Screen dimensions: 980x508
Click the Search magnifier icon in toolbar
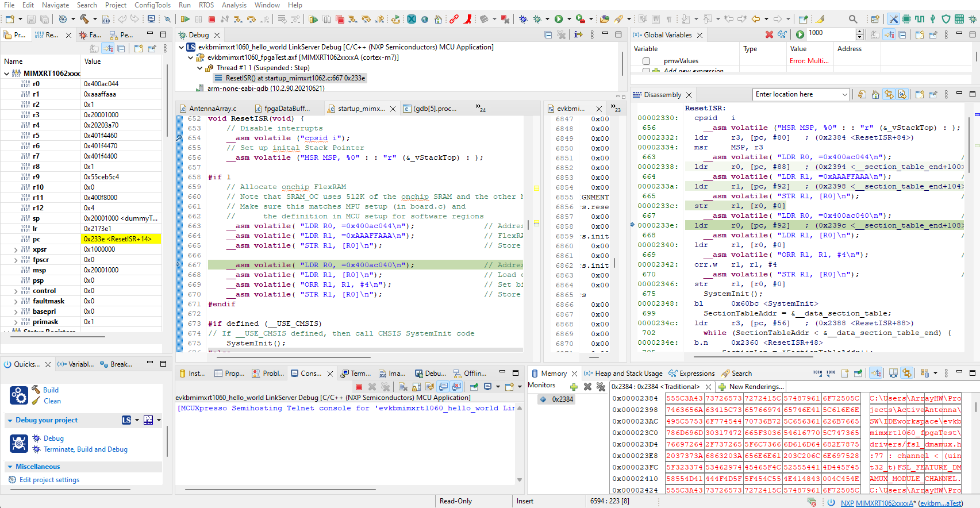tap(853, 19)
